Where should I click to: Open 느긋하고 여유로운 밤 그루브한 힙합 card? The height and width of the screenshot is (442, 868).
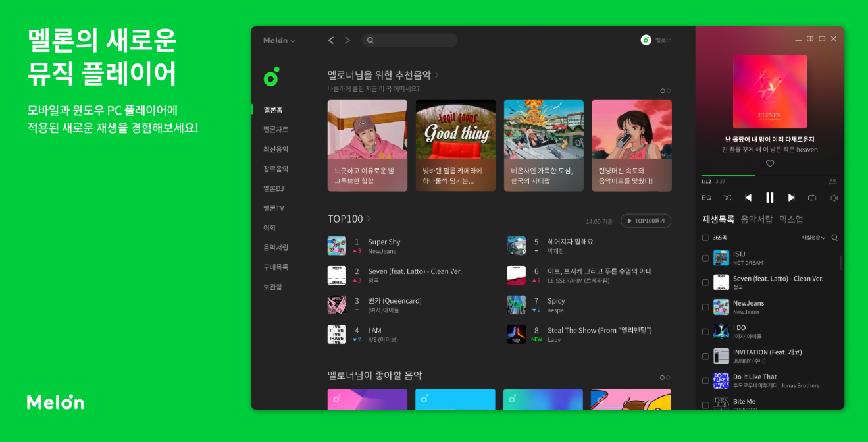367,146
